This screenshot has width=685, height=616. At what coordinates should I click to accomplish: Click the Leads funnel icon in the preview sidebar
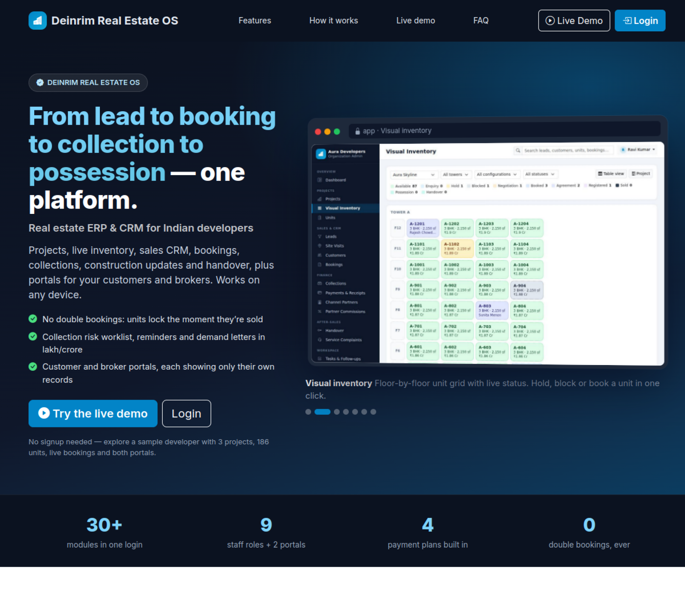[x=320, y=236]
